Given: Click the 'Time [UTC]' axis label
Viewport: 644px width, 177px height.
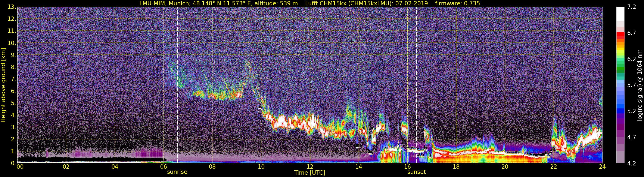Looking at the screenshot, I should [310, 173].
